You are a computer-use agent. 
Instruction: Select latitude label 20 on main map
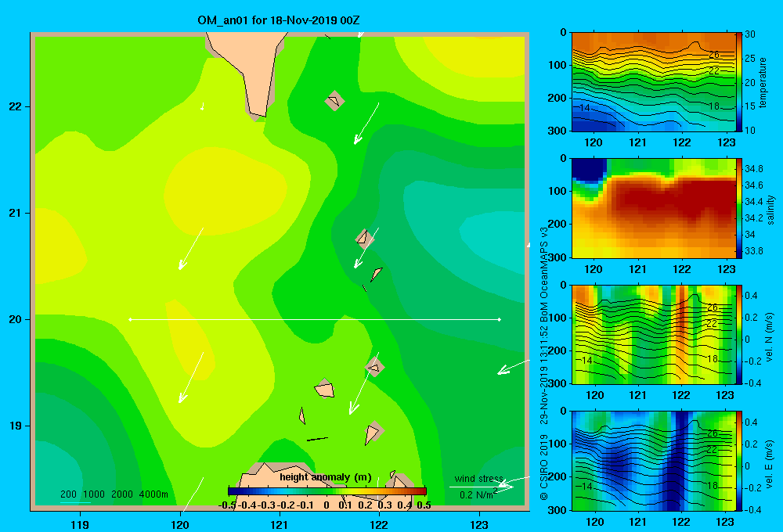coord(16,319)
